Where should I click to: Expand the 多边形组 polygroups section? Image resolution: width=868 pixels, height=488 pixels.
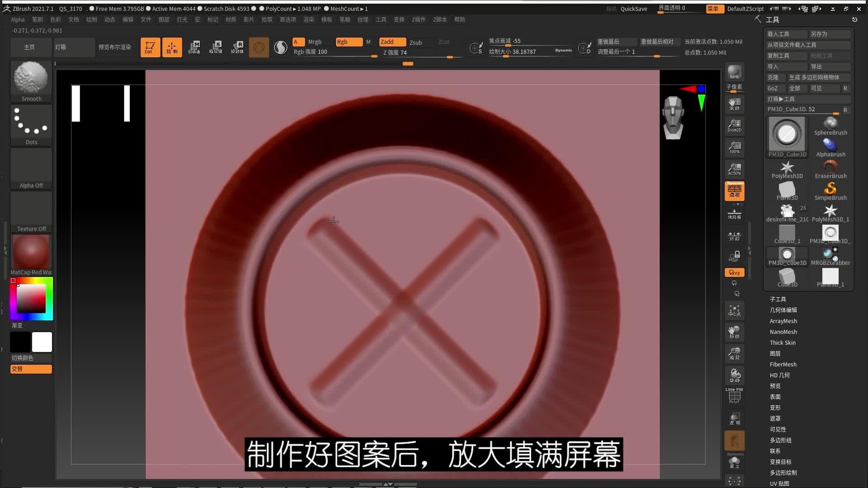[x=781, y=440]
